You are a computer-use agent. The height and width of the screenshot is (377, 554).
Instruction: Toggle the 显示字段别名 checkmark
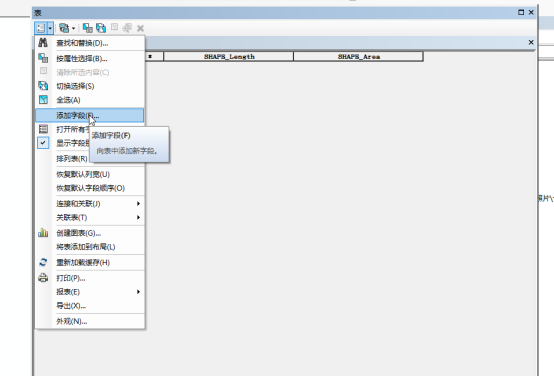pyautogui.click(x=43, y=143)
